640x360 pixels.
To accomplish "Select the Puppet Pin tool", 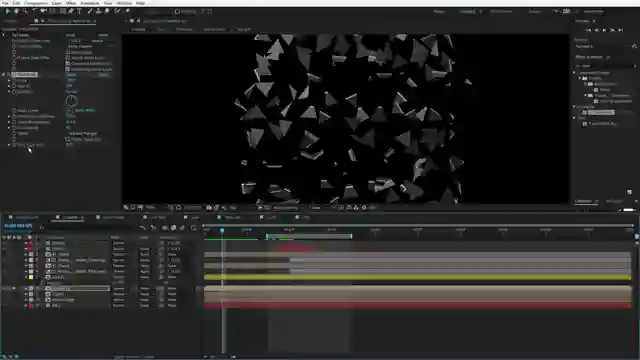I will [127, 11].
